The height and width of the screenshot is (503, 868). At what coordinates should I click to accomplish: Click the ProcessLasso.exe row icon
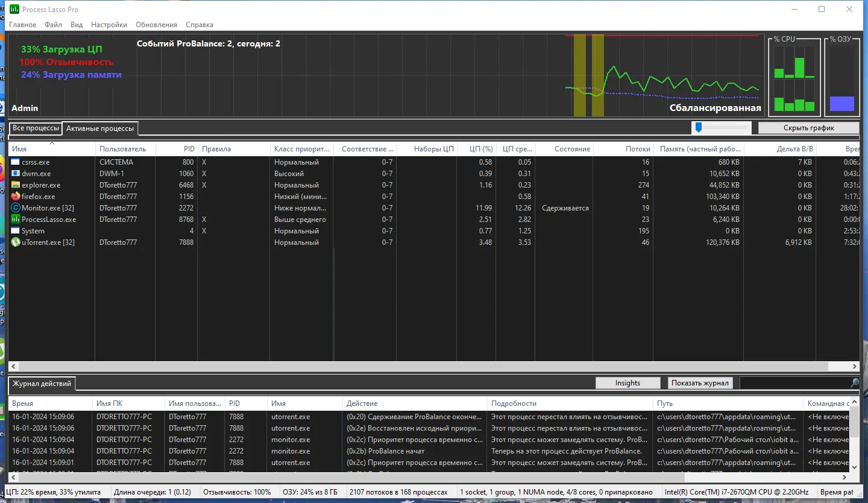pos(16,220)
